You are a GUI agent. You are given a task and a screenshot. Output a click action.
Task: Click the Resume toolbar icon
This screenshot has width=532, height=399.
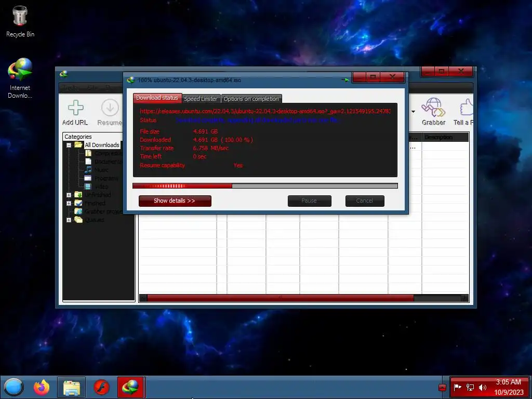(110, 112)
